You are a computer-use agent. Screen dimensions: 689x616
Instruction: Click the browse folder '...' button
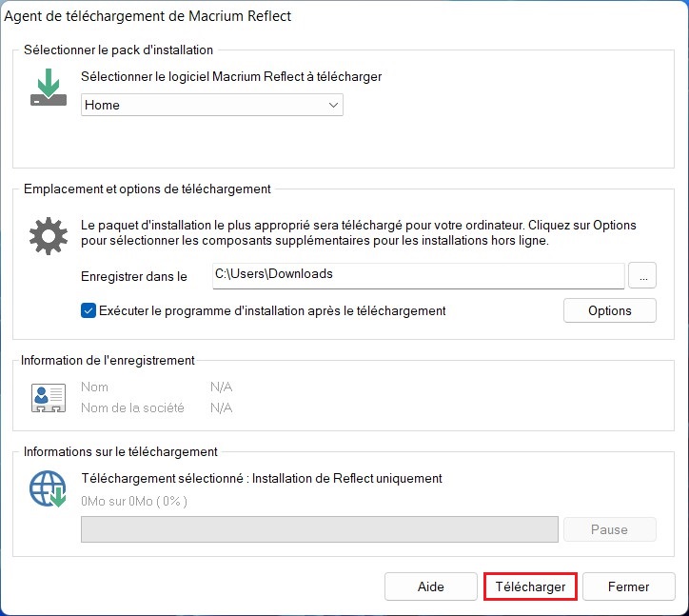642,276
